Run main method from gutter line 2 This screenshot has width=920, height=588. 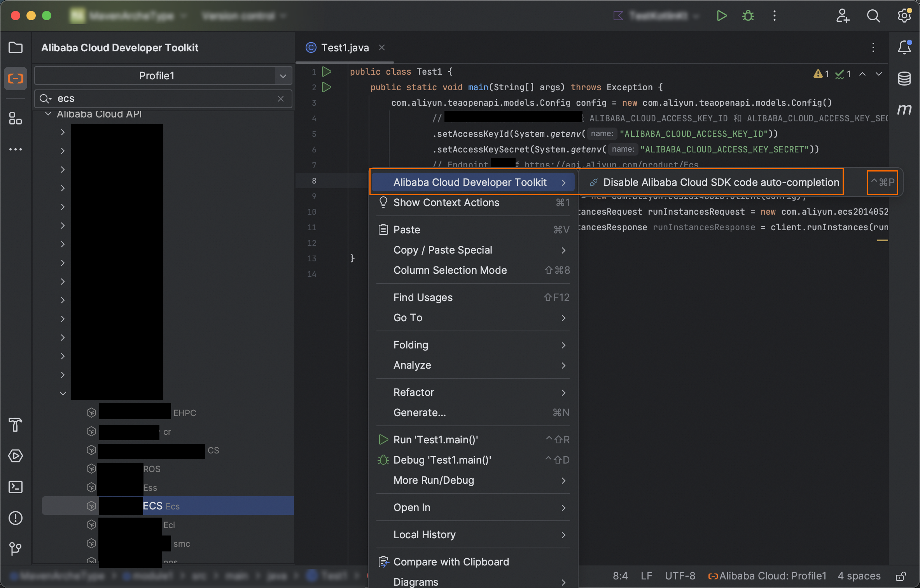point(327,87)
